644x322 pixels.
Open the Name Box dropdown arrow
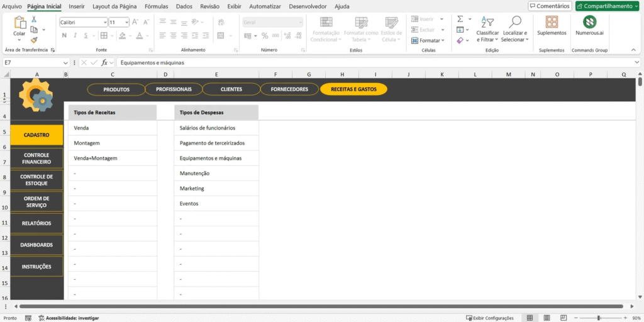pyautogui.click(x=66, y=63)
